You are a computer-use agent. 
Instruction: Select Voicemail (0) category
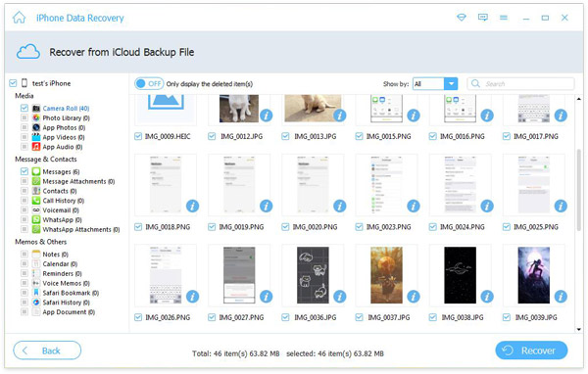[x=61, y=210]
